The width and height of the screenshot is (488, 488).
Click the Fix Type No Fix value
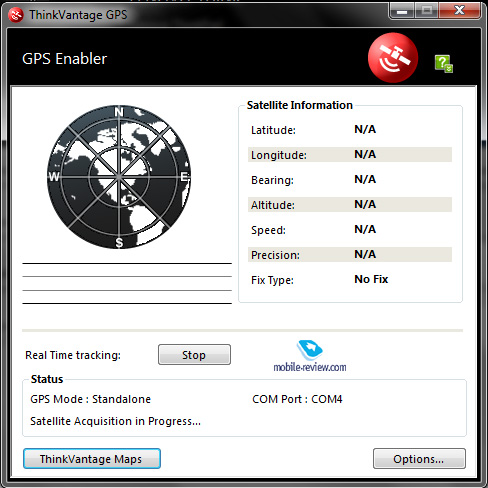[371, 279]
